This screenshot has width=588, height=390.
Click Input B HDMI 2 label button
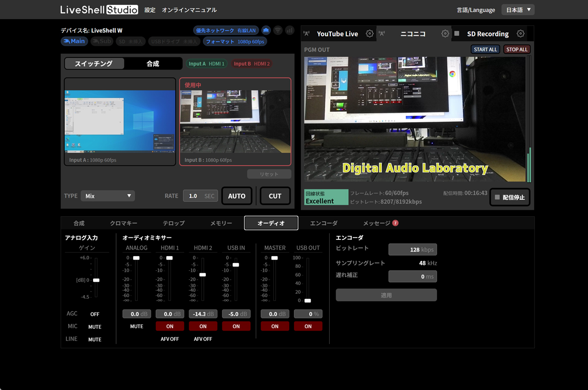click(x=251, y=64)
